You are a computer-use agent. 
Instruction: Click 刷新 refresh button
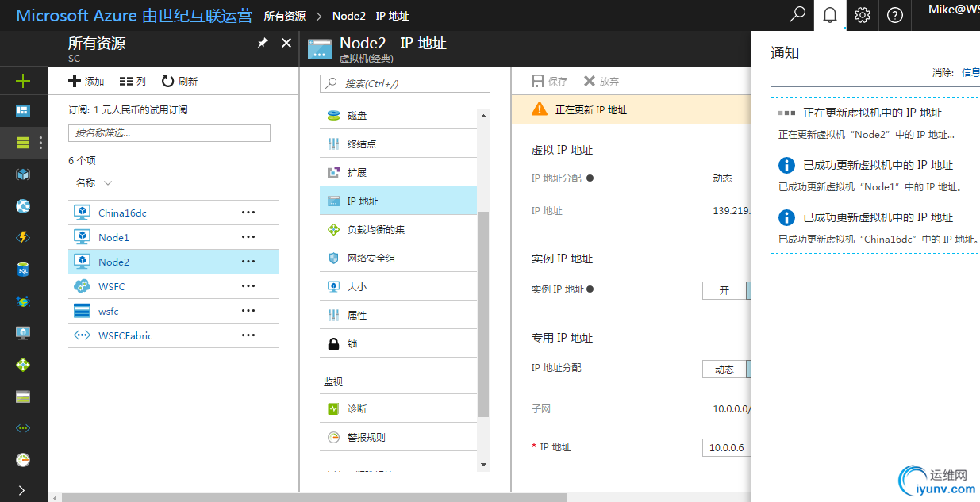(179, 81)
